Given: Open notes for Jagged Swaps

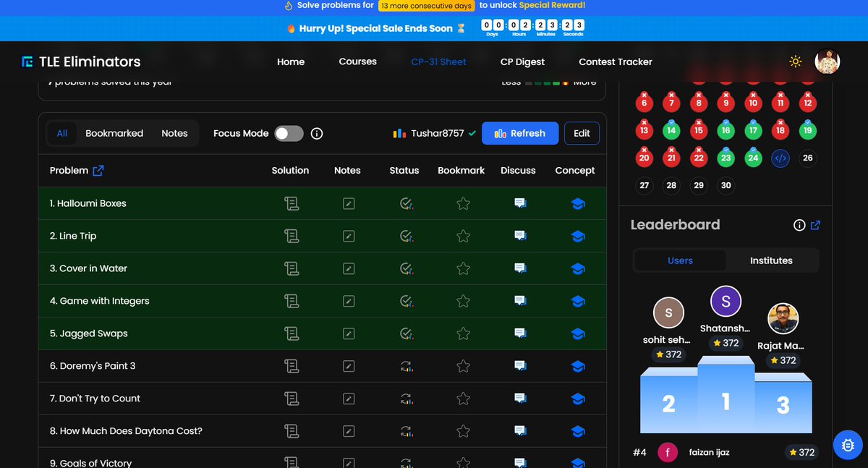Looking at the screenshot, I should point(349,333).
